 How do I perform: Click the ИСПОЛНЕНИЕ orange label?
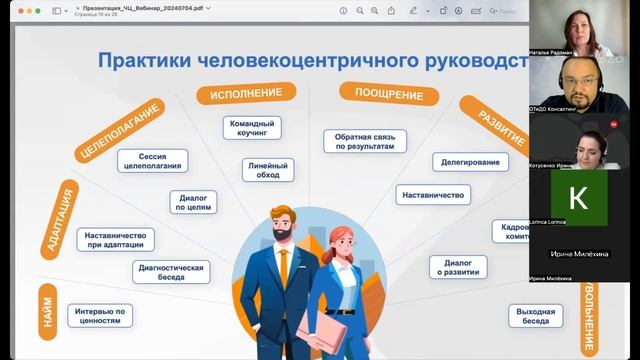[x=246, y=93]
